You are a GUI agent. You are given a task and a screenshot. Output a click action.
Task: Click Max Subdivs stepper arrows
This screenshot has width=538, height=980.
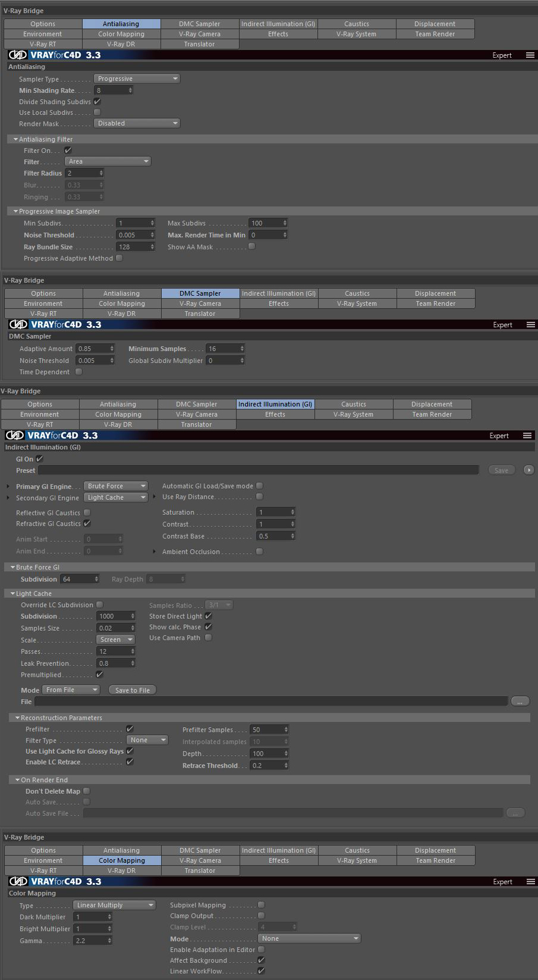click(285, 223)
